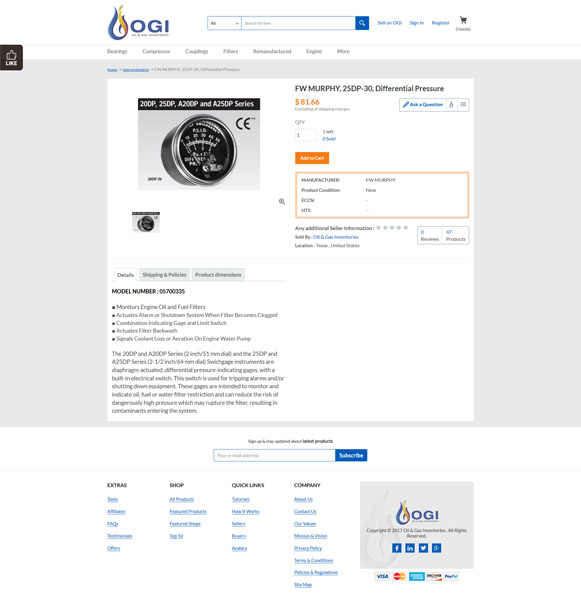Open the About Us footer link

303,499
